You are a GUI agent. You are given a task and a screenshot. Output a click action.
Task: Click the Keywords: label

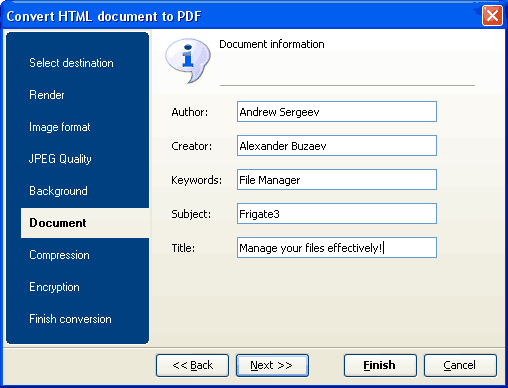197,180
